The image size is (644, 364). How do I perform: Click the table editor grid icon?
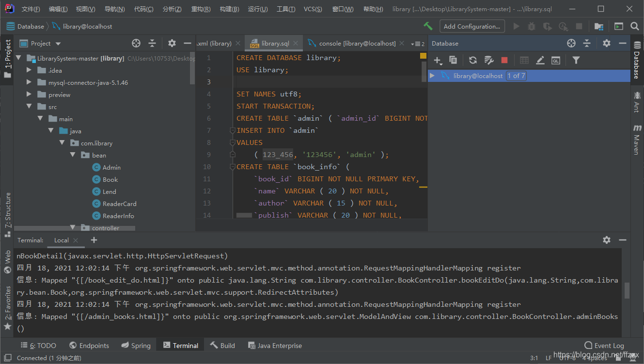pyautogui.click(x=524, y=60)
